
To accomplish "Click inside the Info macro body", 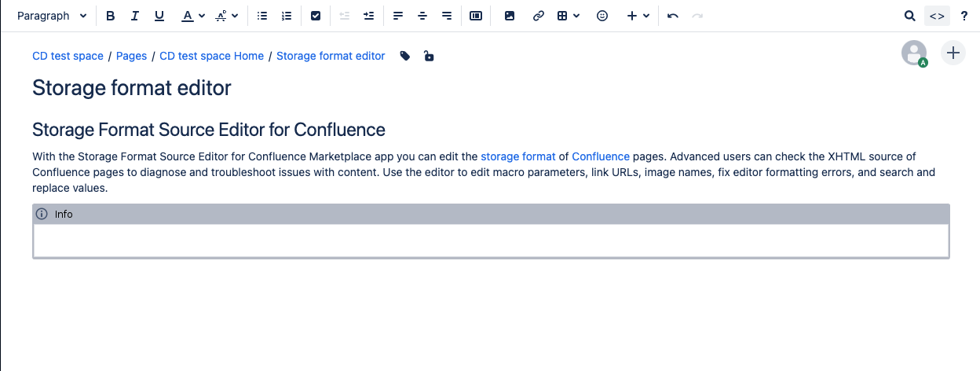I will (491, 240).
